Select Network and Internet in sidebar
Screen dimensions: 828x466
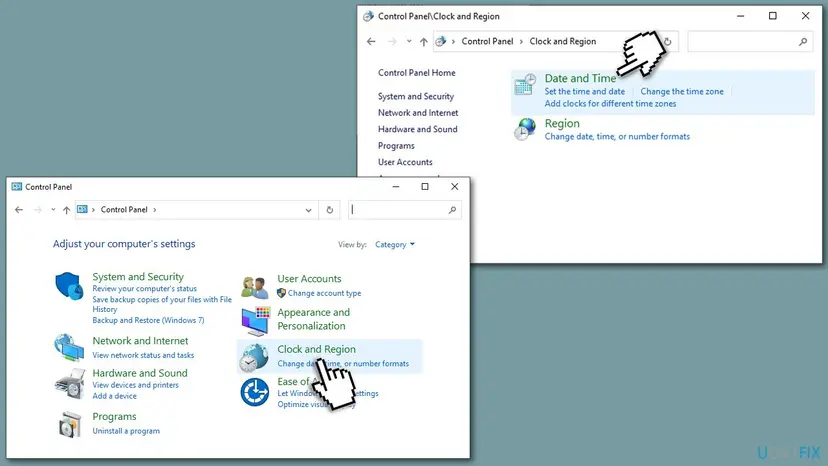pyautogui.click(x=418, y=113)
